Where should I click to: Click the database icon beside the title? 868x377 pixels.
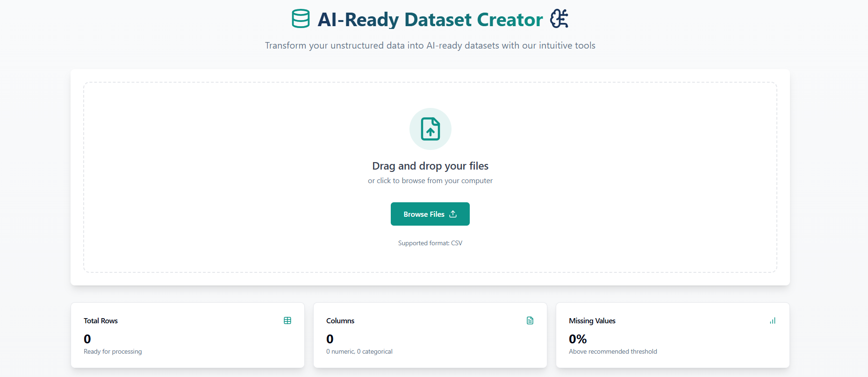301,19
